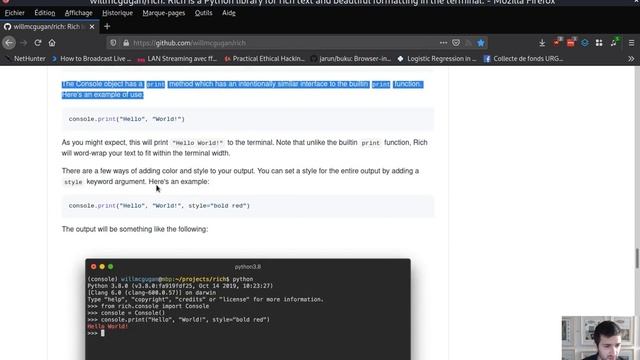Open a new tab with plus button

pyautogui.click(x=107, y=27)
